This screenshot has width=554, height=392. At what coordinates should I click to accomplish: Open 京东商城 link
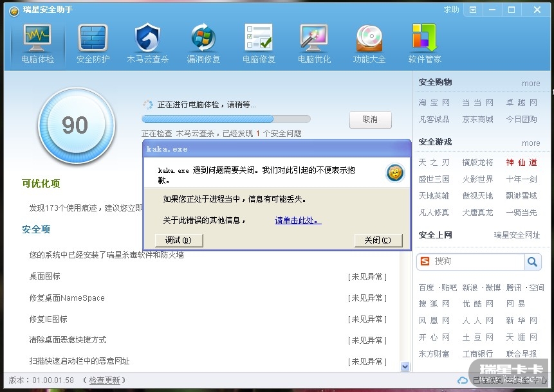tap(477, 120)
